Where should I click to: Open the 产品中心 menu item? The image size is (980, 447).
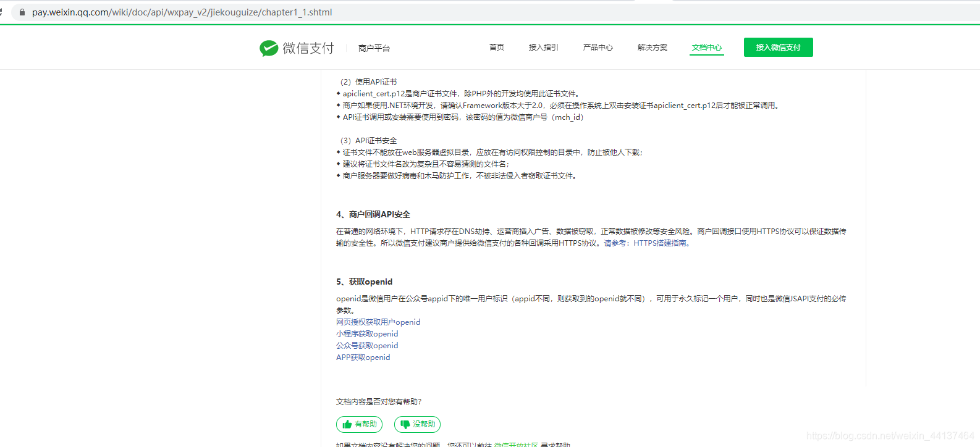pos(598,48)
